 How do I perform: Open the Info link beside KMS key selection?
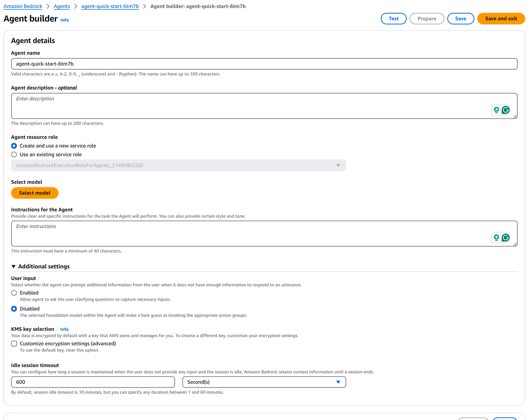pos(64,329)
